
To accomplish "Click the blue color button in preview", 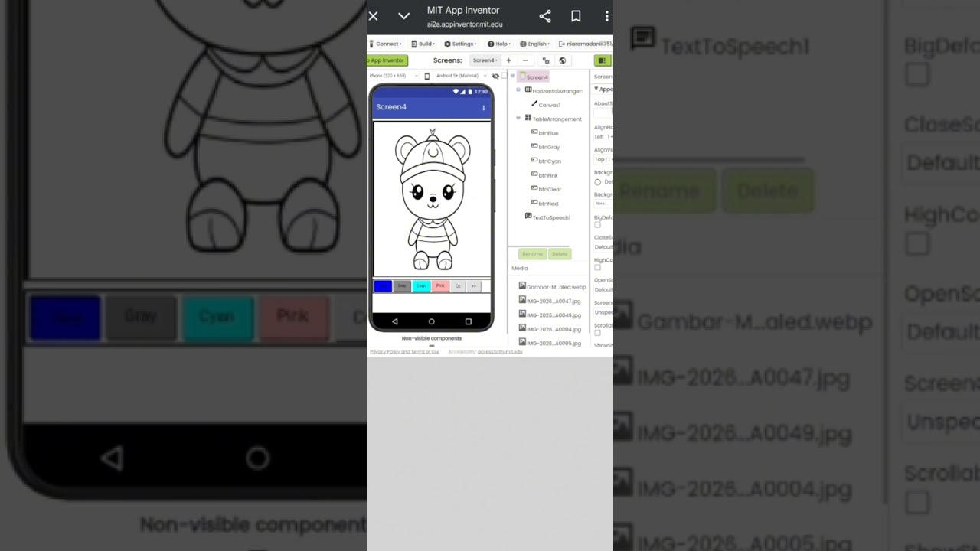I will (383, 286).
